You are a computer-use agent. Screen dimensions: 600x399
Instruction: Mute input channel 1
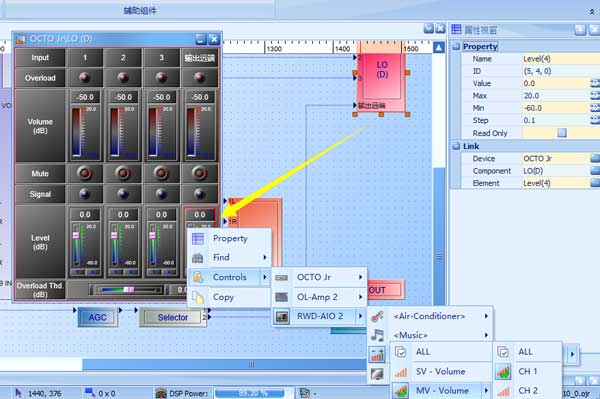85,173
